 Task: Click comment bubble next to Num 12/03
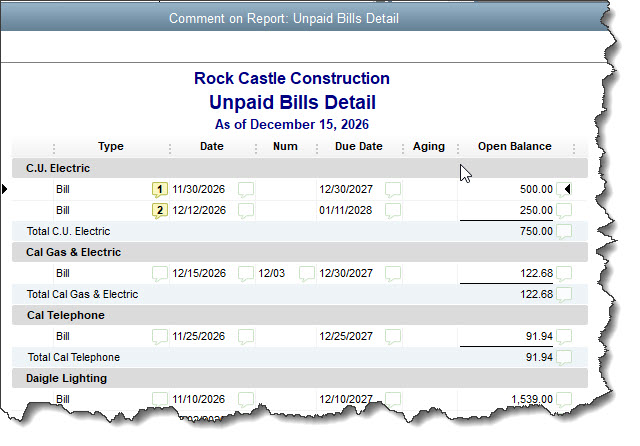pos(307,273)
